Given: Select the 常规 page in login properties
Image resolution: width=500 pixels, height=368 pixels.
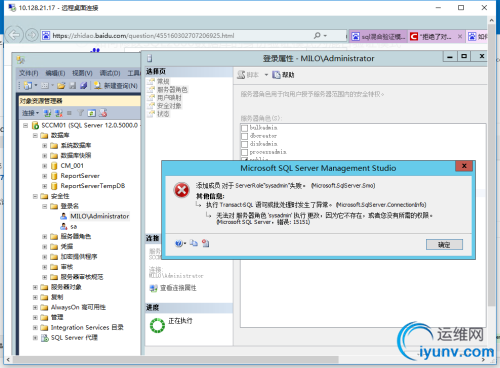Looking at the screenshot, I should [163, 81].
